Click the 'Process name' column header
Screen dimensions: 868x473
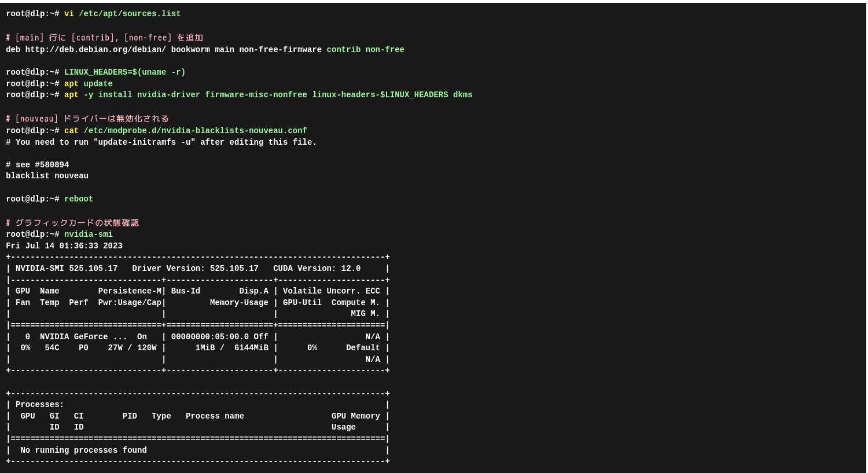[x=215, y=416]
